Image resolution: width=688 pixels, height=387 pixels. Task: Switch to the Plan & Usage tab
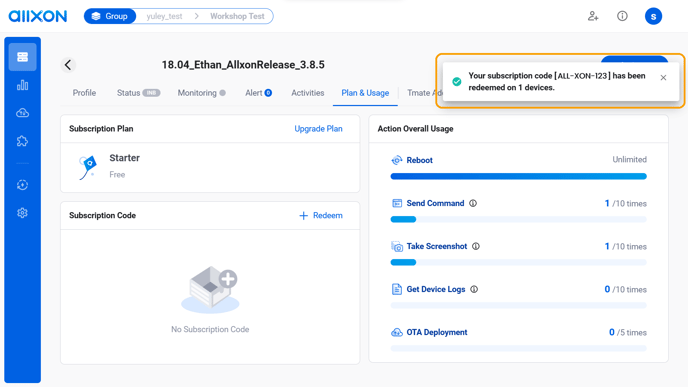coord(365,93)
